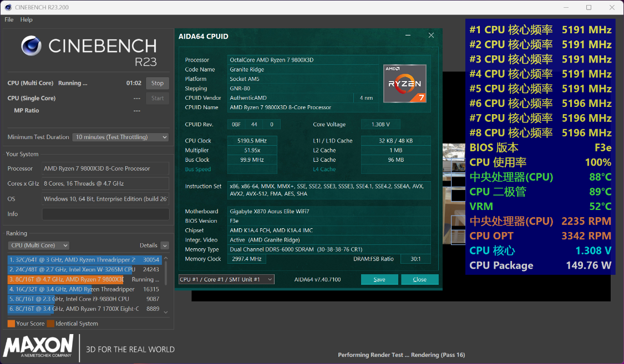Image resolution: width=624 pixels, height=364 pixels.
Task: Select ranking row 3 AMD Ryzen 7 9800X3D
Action: click(84, 279)
